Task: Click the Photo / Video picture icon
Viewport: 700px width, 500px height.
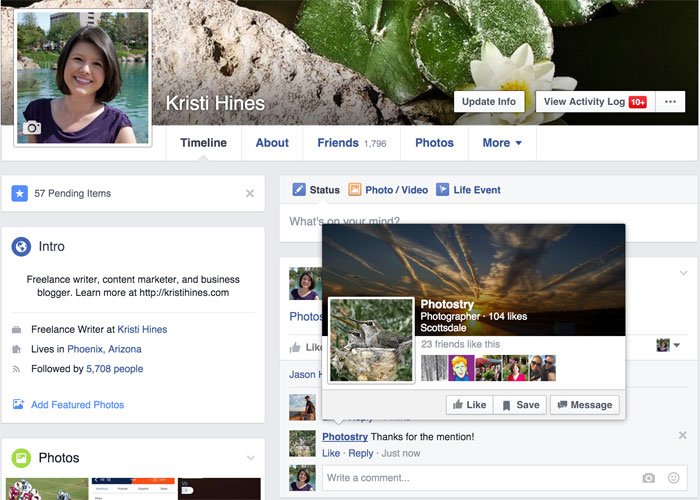Action: 354,190
